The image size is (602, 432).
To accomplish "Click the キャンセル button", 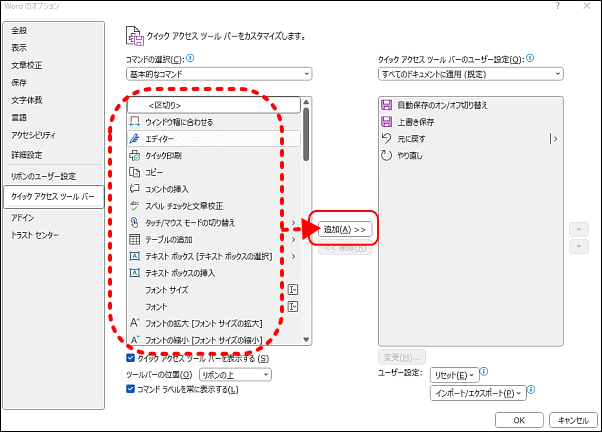I will tap(573, 420).
